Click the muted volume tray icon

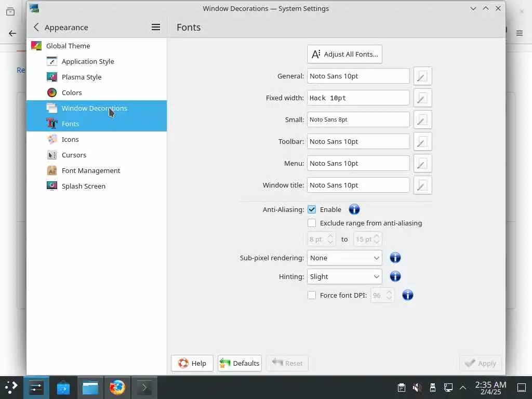(417, 388)
